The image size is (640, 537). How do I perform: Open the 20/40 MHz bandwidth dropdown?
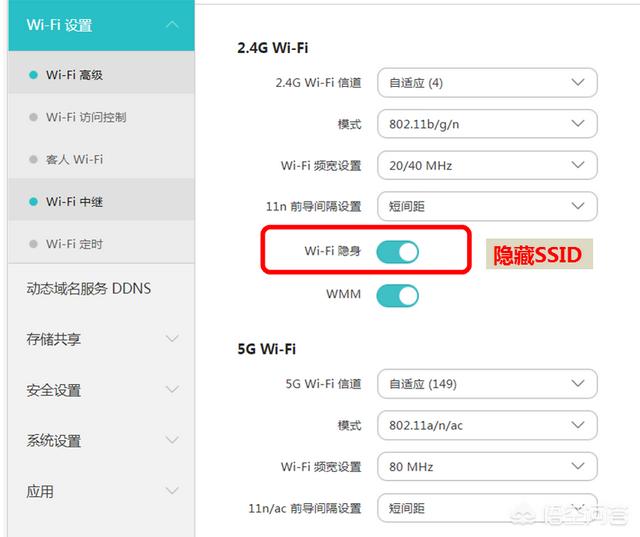tap(487, 165)
